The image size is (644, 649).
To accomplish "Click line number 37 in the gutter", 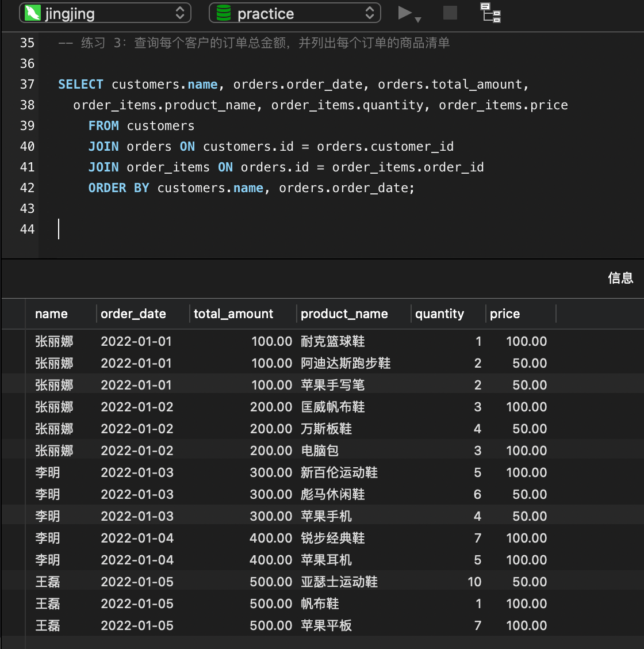I will click(x=27, y=85).
